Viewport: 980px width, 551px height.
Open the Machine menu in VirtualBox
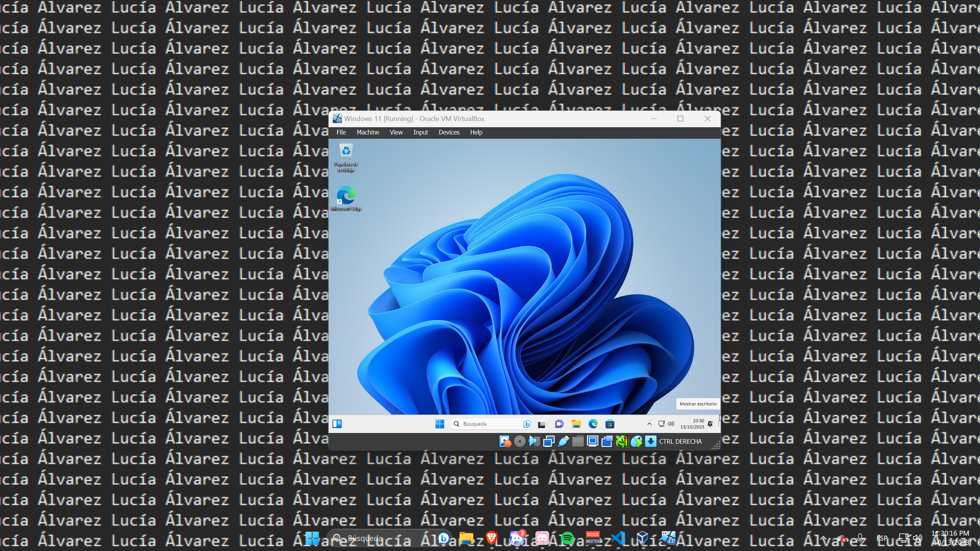[367, 132]
